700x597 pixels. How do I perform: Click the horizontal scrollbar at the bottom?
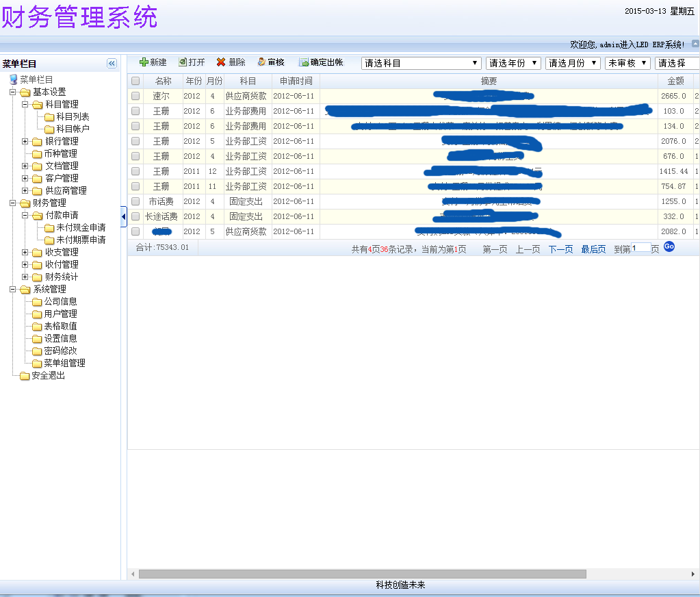tap(362, 574)
